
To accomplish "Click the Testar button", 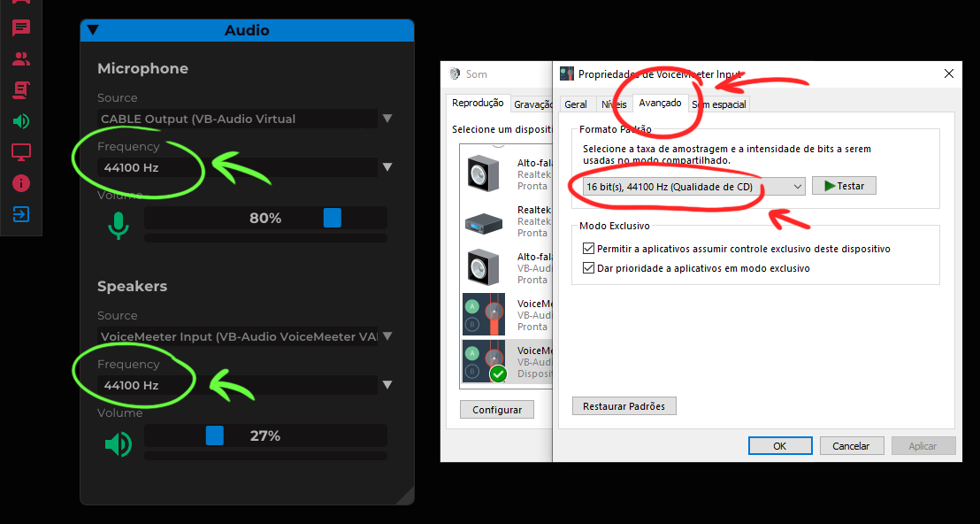I will (843, 186).
